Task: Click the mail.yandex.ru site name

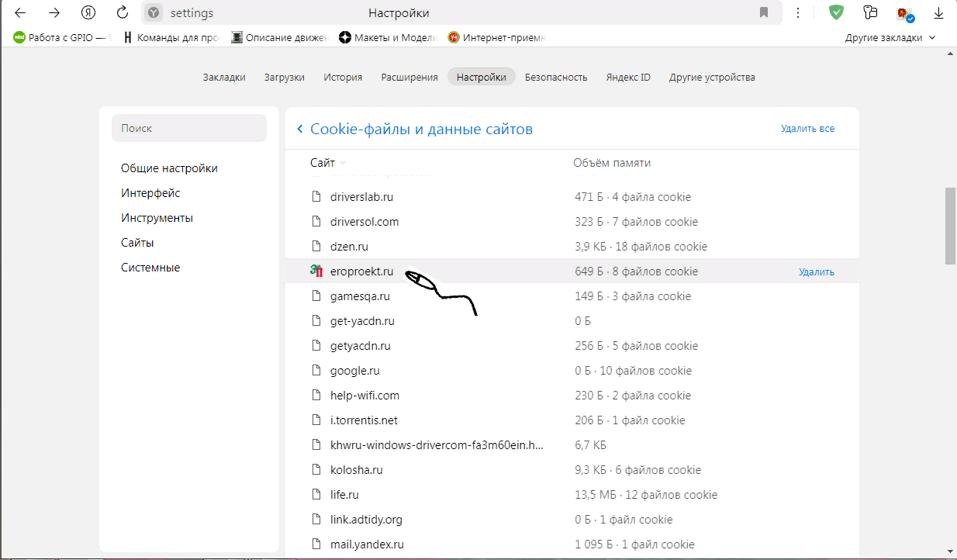Action: coord(367,544)
